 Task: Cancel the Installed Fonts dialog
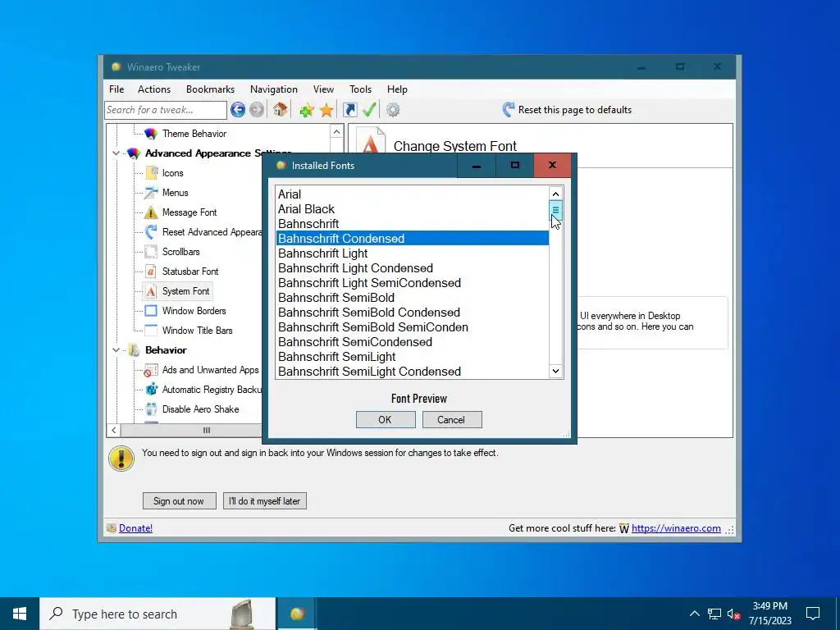(x=452, y=419)
